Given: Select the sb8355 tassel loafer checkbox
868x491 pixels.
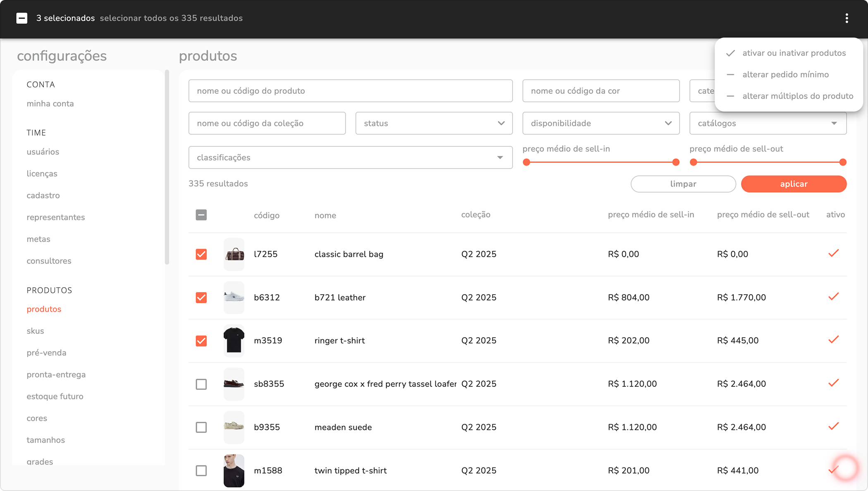Looking at the screenshot, I should tap(201, 384).
